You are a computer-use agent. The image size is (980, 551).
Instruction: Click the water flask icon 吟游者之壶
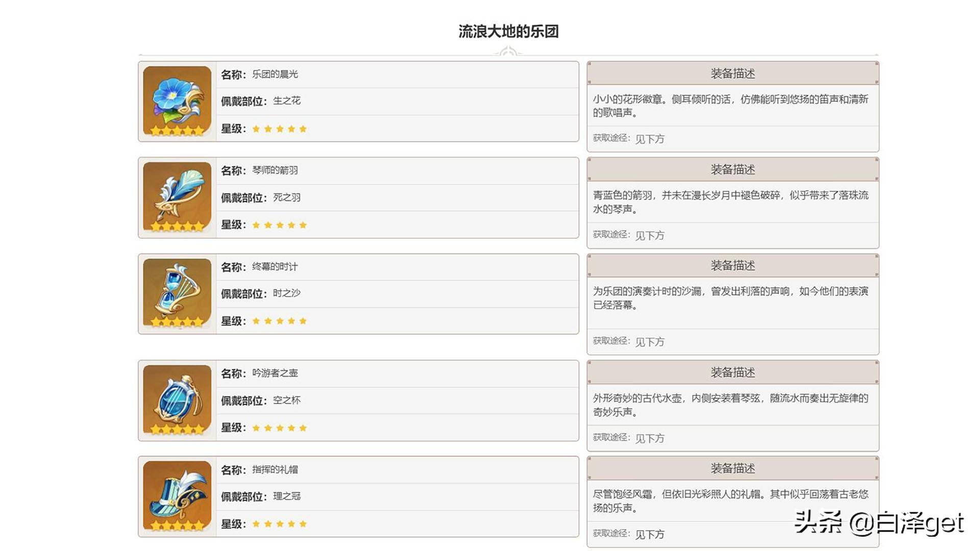(x=177, y=400)
